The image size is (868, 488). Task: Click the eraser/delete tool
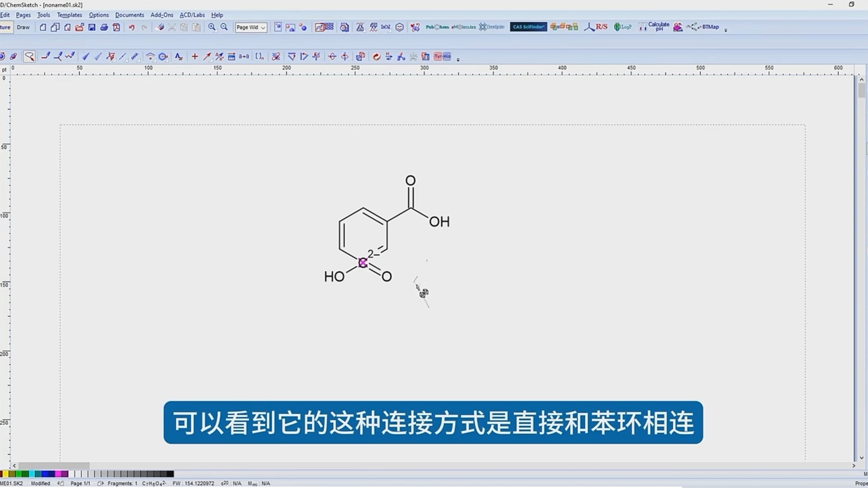coord(160,27)
